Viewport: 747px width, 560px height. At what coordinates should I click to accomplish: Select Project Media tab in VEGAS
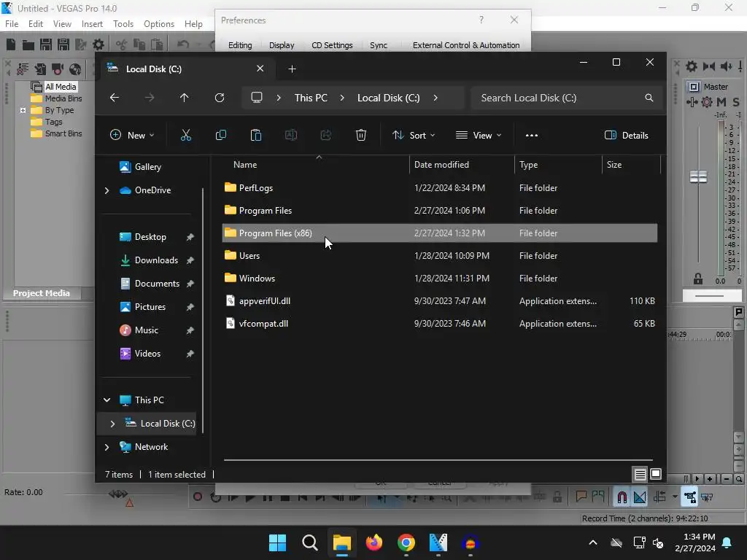coord(42,293)
